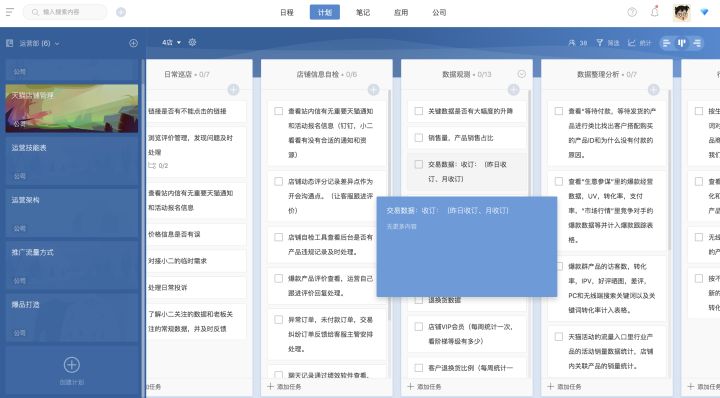The width and height of the screenshot is (720, 398).
Task: Open the 对接小二的临时需求 card
Action: click(197, 261)
